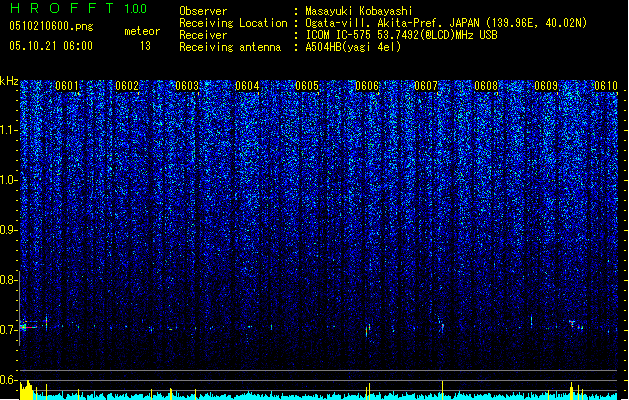Screen dimensions: 629x400
Task: Click the 0608 time marker
Action: click(486, 86)
